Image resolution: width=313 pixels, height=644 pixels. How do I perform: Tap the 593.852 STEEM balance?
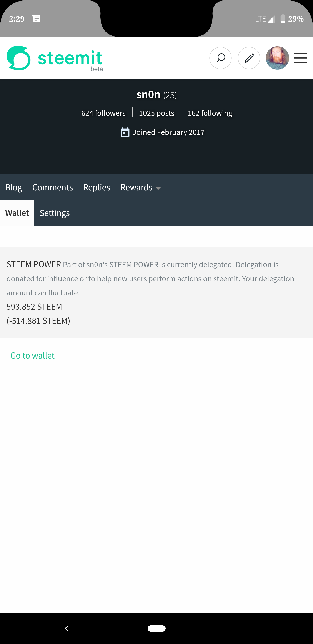[x=34, y=307]
